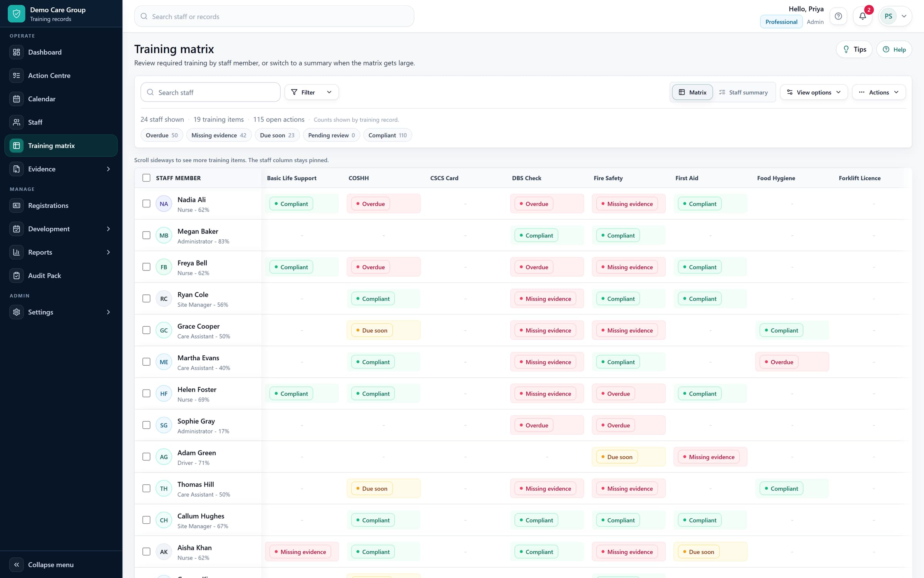Click Sophie Gray's SG avatar
Screen dimensions: 924x578
click(x=164, y=425)
